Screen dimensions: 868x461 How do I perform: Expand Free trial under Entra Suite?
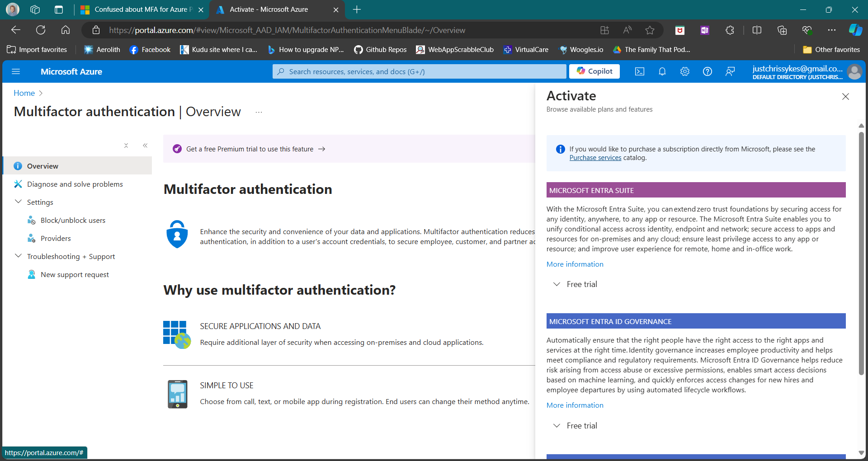pos(575,284)
